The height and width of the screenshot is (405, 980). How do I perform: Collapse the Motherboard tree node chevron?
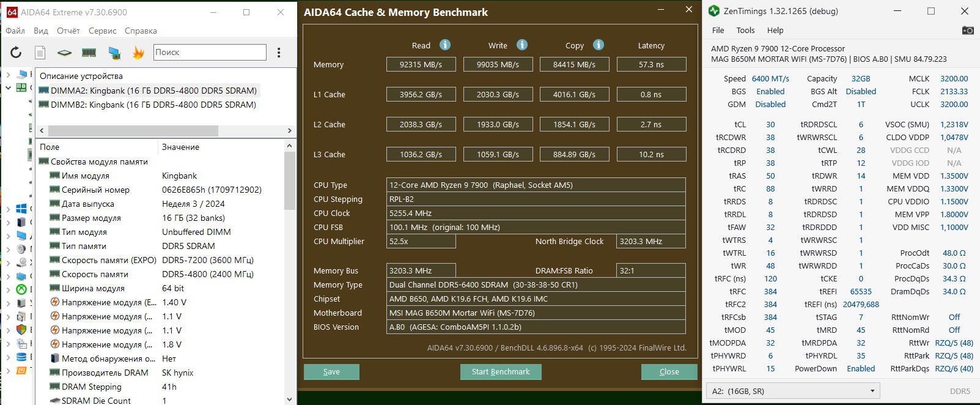[8, 88]
